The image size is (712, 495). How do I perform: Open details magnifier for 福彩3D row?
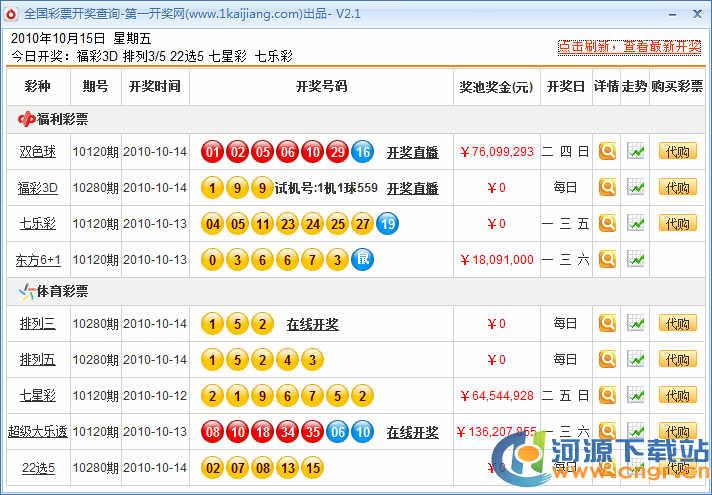click(x=607, y=188)
